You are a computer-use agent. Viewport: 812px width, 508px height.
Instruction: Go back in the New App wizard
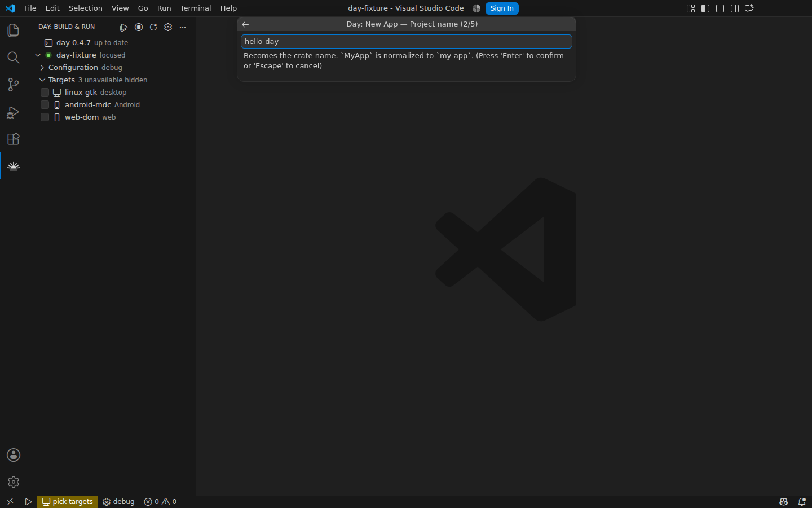245,24
